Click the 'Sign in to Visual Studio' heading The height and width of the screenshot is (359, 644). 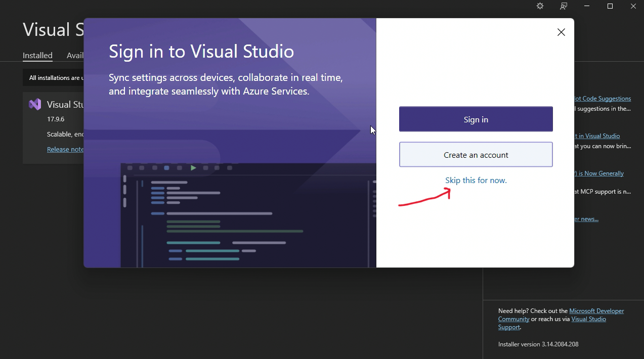click(201, 52)
